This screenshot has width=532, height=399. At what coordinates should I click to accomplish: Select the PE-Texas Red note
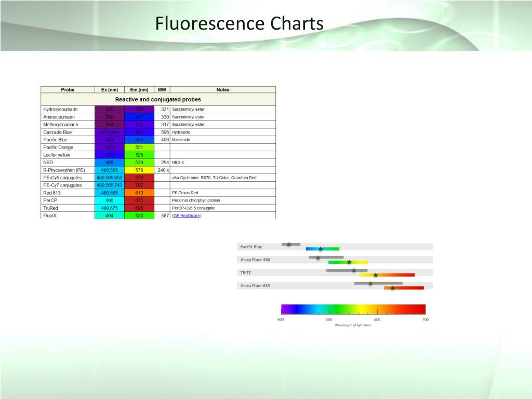(x=185, y=193)
